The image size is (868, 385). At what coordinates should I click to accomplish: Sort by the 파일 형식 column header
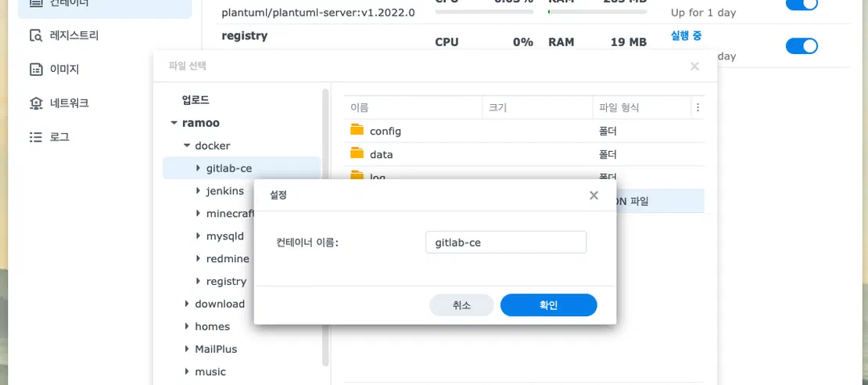641,107
